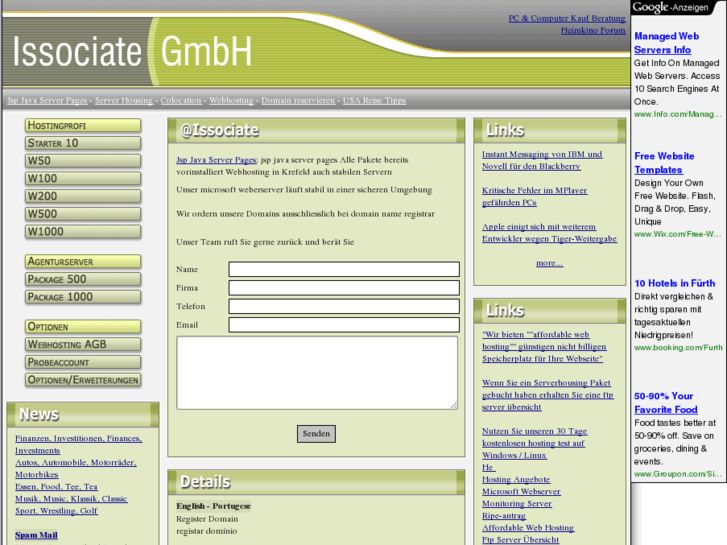The height and width of the screenshot is (545, 727).
Task: Open Essen, Food, Tee, Tea link
Action: click(56, 487)
